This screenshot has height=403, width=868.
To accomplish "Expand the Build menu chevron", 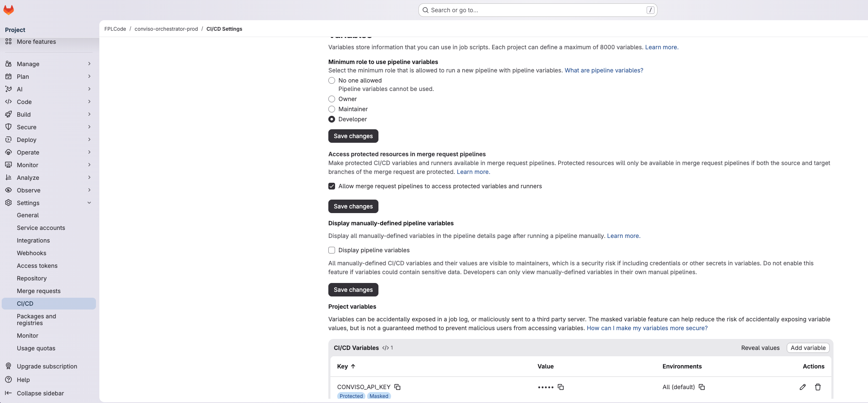I will pyautogui.click(x=89, y=115).
